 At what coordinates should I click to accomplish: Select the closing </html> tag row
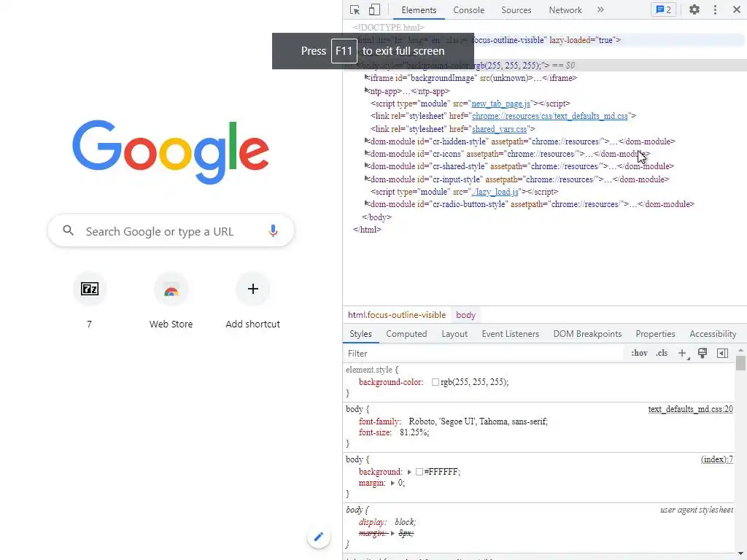click(x=367, y=230)
